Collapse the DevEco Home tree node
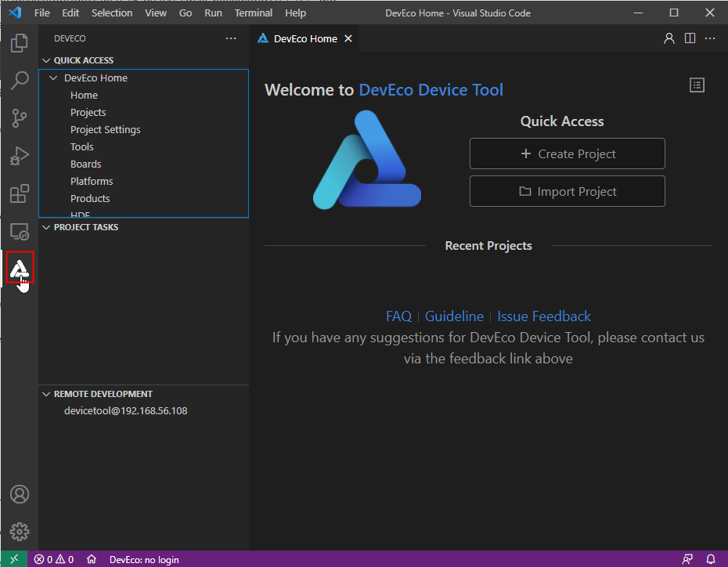The width and height of the screenshot is (728, 567). point(53,78)
